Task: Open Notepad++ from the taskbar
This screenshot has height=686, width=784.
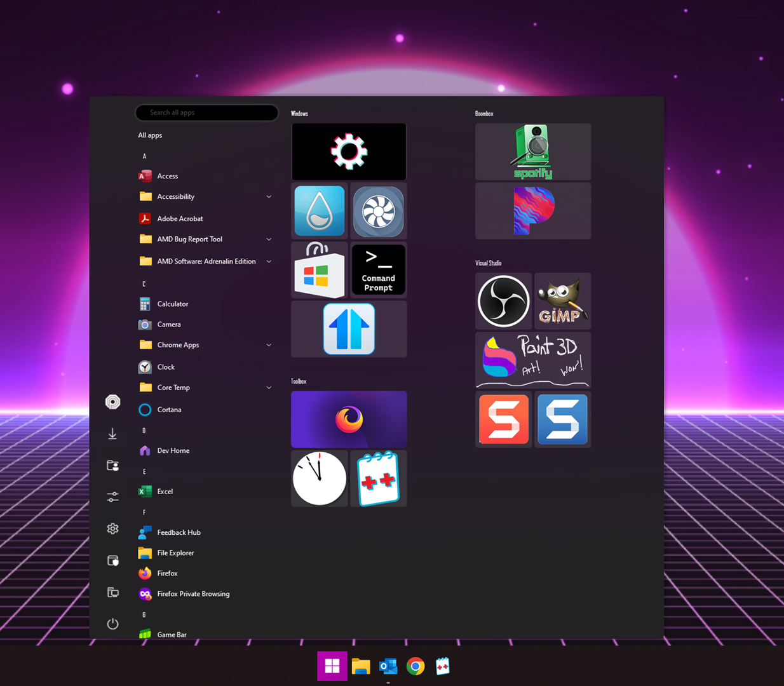Action: click(x=443, y=666)
